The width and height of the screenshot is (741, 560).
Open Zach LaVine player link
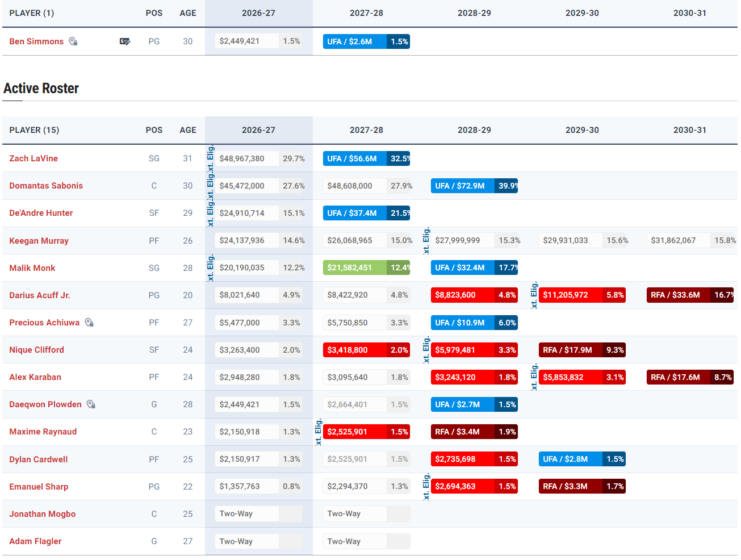click(34, 158)
